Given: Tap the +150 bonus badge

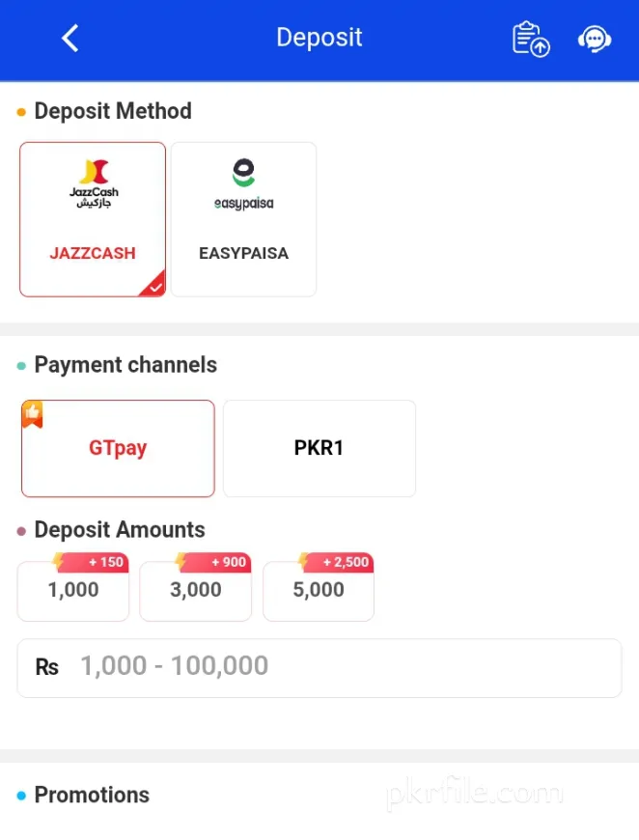Looking at the screenshot, I should [x=104, y=562].
